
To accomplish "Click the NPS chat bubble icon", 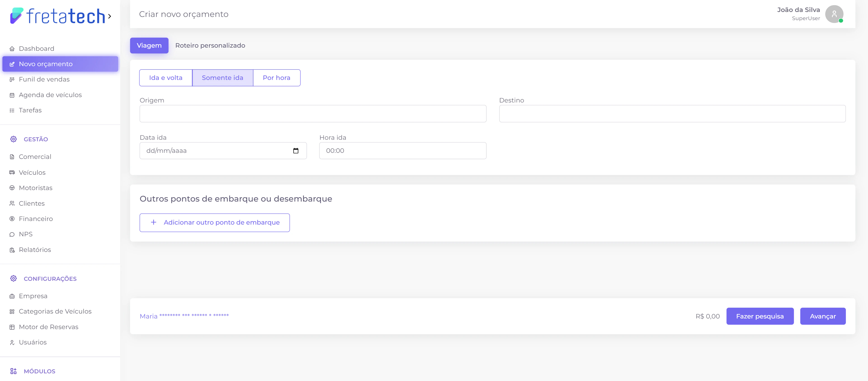I will pos(12,235).
